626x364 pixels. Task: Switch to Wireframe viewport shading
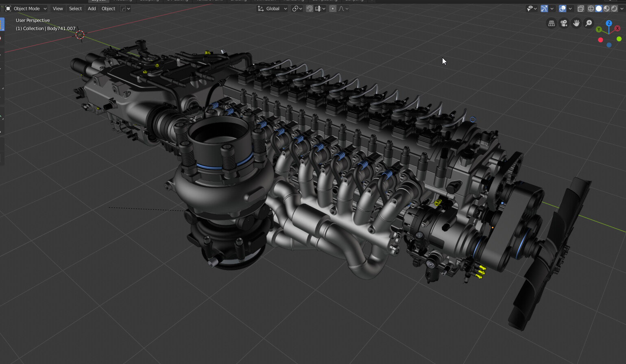(591, 8)
